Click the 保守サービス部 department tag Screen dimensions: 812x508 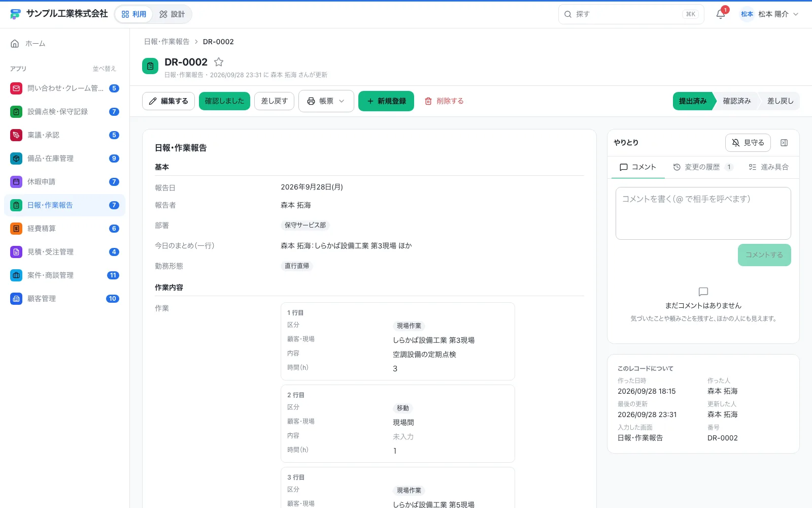306,225
